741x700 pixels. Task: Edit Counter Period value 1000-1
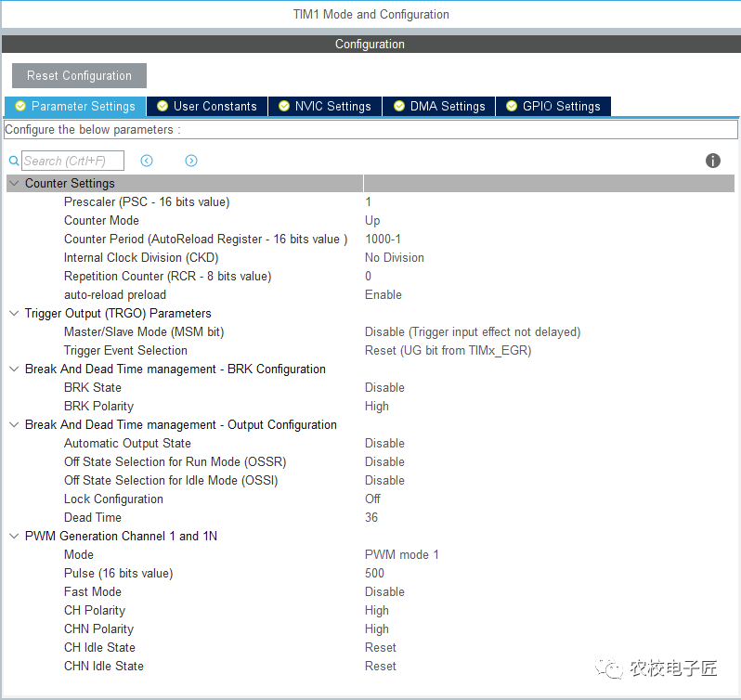pyautogui.click(x=383, y=239)
